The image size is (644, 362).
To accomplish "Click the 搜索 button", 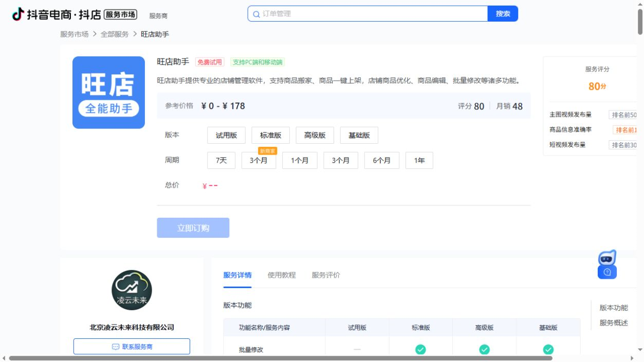I will point(503,14).
